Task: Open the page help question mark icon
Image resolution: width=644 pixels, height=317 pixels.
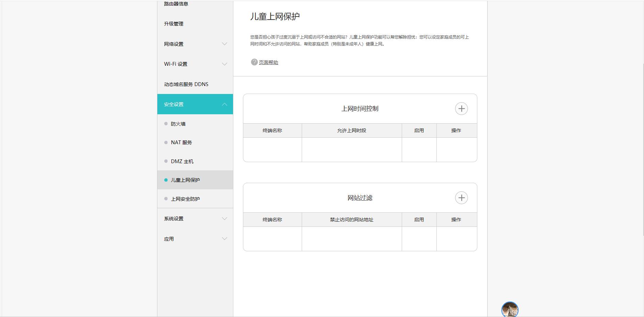Action: (254, 62)
